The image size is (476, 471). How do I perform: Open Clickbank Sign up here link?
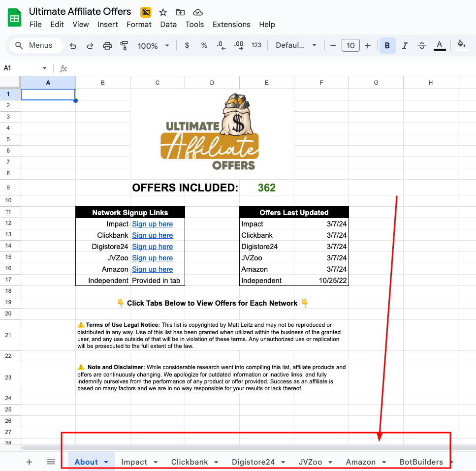[x=153, y=235]
